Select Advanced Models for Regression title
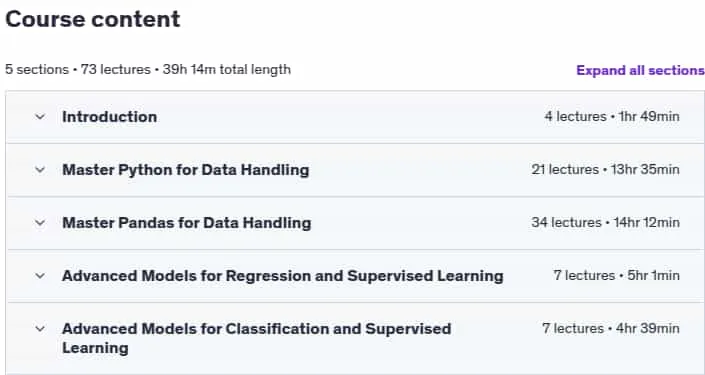The height and width of the screenshot is (375, 705). tap(283, 276)
